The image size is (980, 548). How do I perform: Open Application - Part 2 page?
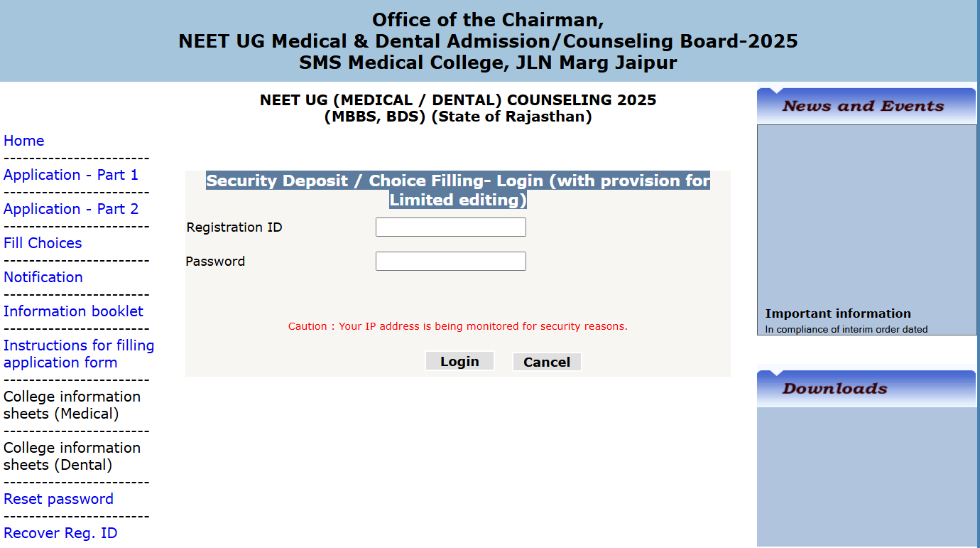pos(71,209)
